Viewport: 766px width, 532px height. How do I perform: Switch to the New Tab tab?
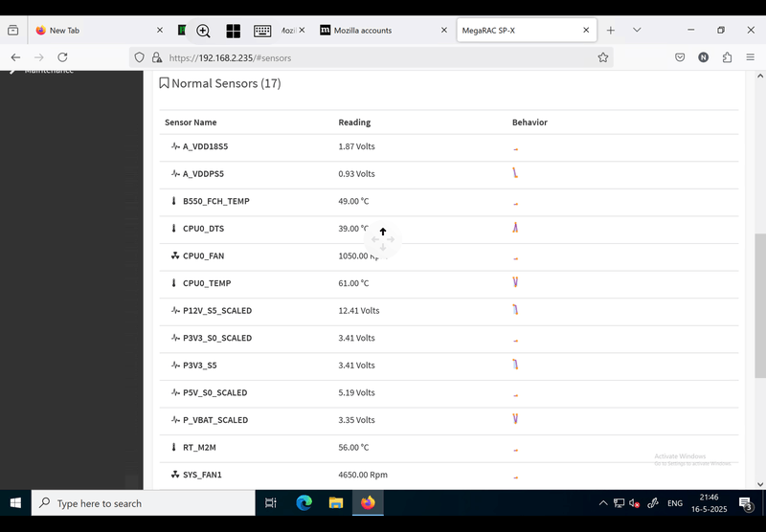tap(101, 31)
